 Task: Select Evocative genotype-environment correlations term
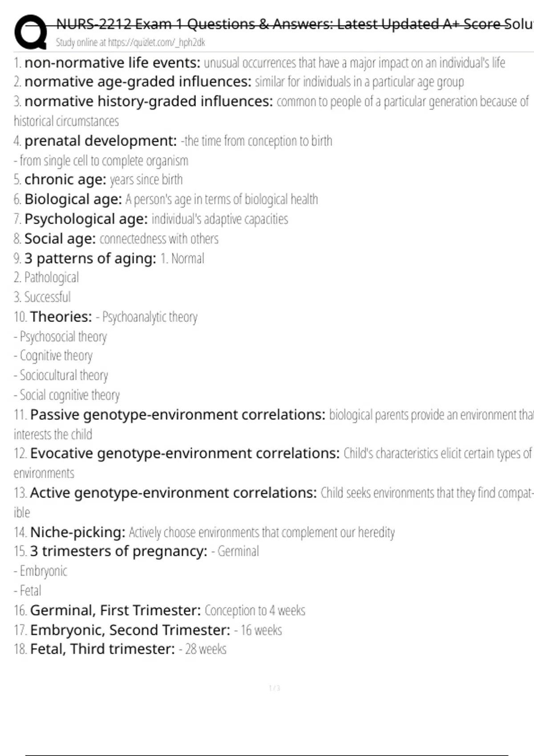coord(185,454)
